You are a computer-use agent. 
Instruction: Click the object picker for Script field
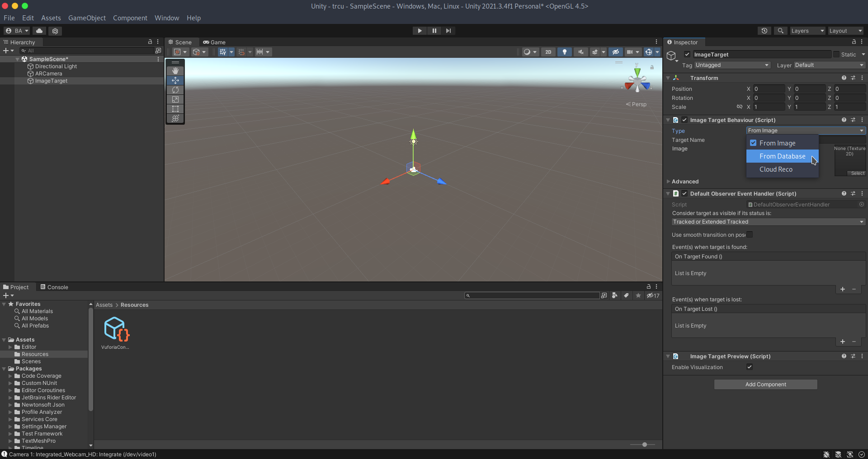click(862, 204)
